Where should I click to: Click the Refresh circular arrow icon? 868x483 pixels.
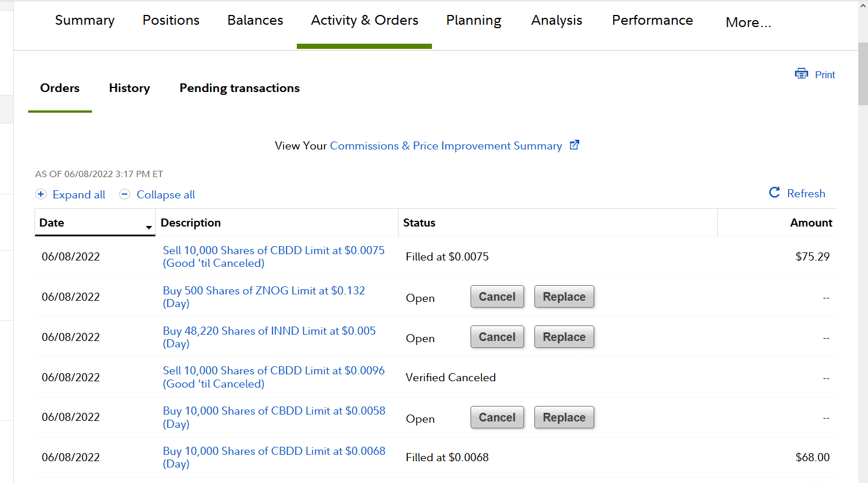tap(775, 193)
